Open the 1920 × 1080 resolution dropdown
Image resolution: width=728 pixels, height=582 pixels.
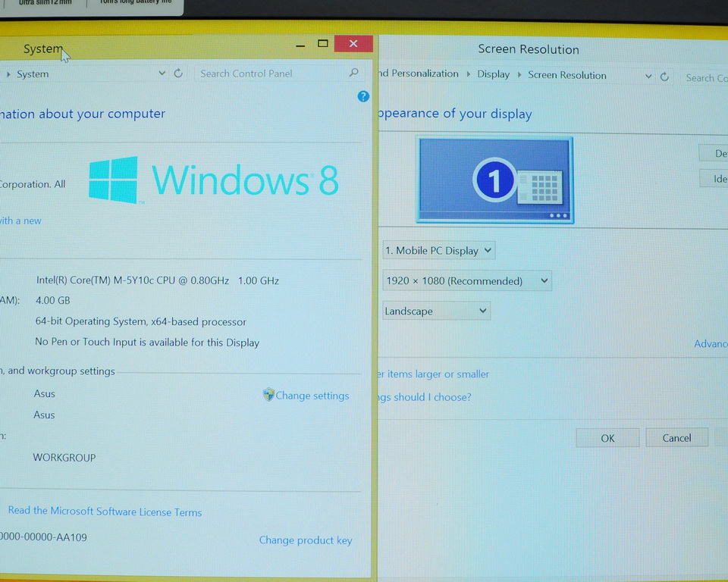click(x=467, y=281)
